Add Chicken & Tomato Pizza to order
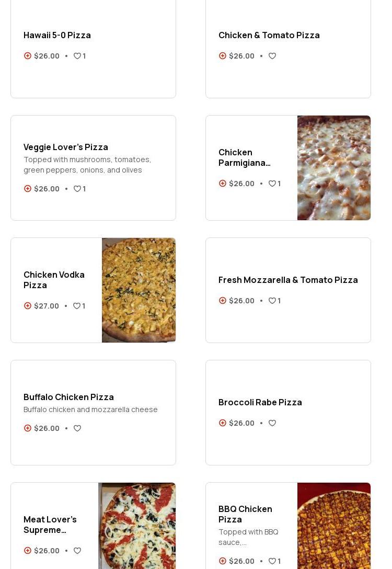This screenshot has width=392, height=569. [223, 56]
